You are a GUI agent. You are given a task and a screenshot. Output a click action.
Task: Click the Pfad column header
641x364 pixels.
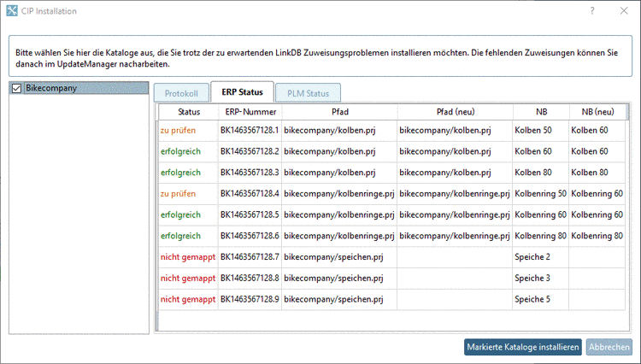(x=339, y=112)
